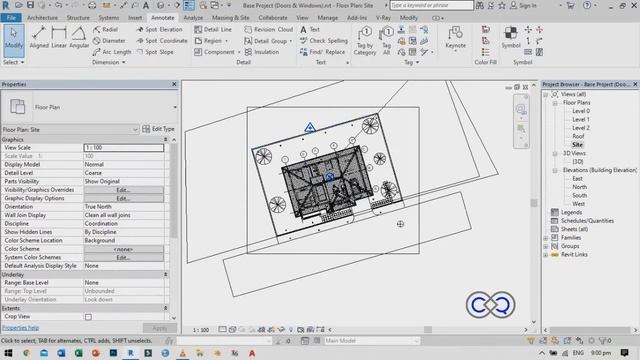
Task: Edit System Color Schemes
Action: pyautogui.click(x=124, y=258)
